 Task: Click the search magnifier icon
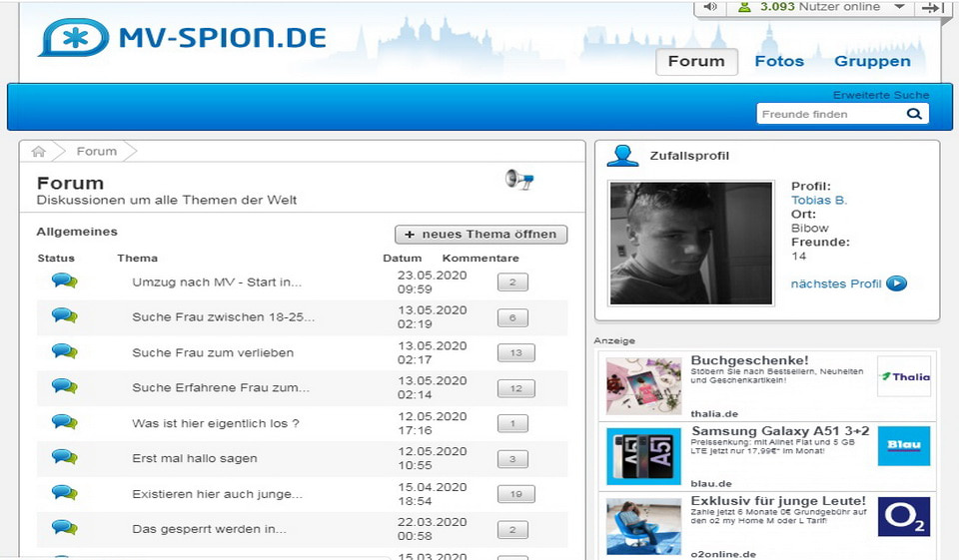click(x=913, y=114)
